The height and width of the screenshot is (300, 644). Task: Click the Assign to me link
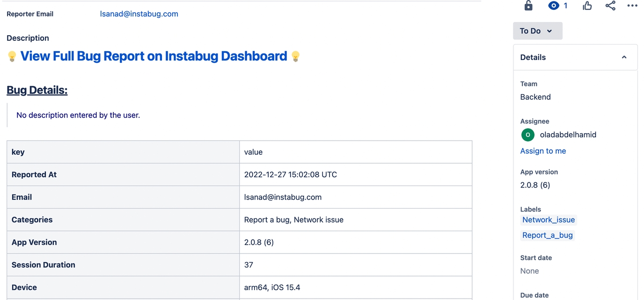tap(543, 151)
